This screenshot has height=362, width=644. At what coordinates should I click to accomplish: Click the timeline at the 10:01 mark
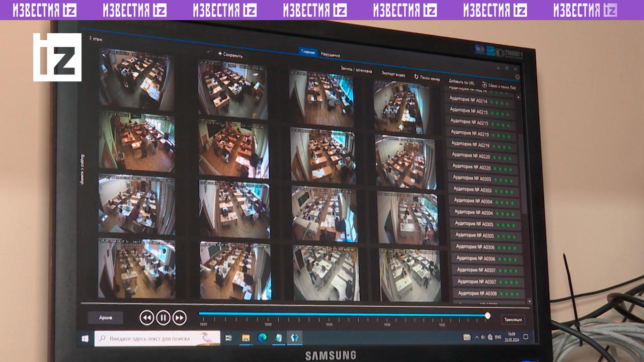[x=204, y=324]
